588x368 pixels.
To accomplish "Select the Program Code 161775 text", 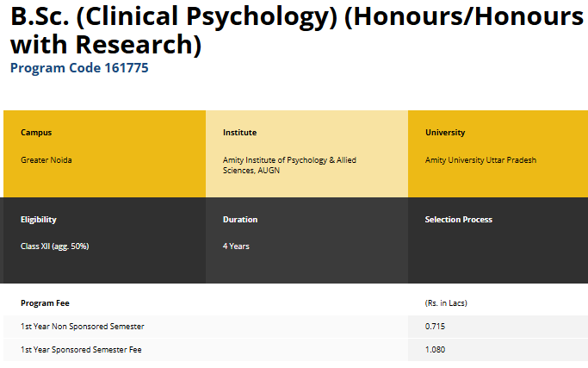I will [x=79, y=68].
